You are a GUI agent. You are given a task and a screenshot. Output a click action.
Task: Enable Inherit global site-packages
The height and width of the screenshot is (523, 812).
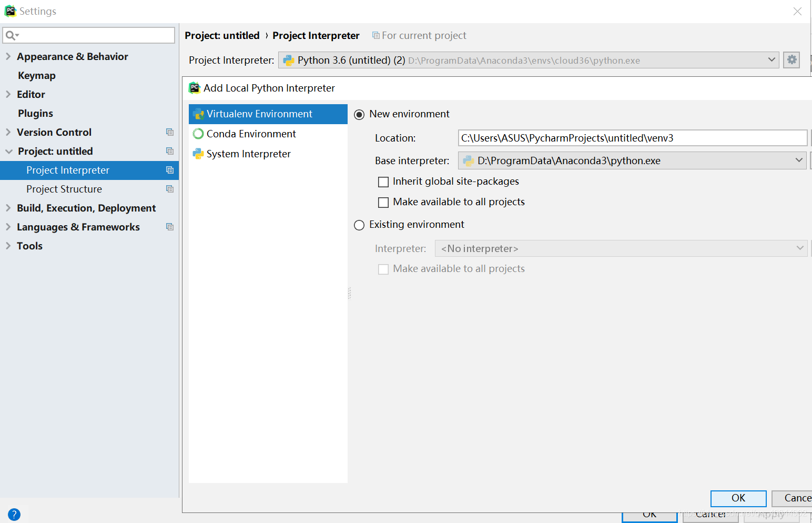point(383,182)
